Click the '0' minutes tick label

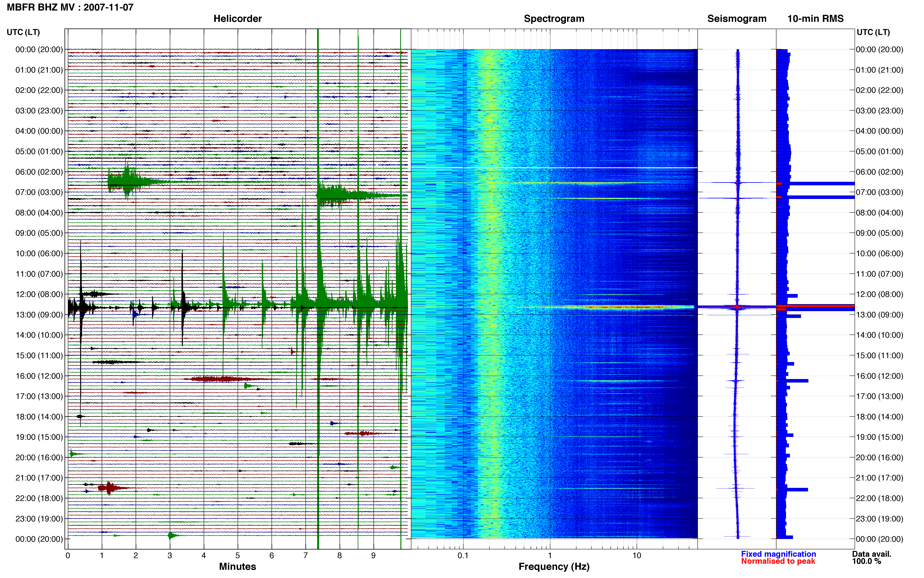click(x=68, y=555)
